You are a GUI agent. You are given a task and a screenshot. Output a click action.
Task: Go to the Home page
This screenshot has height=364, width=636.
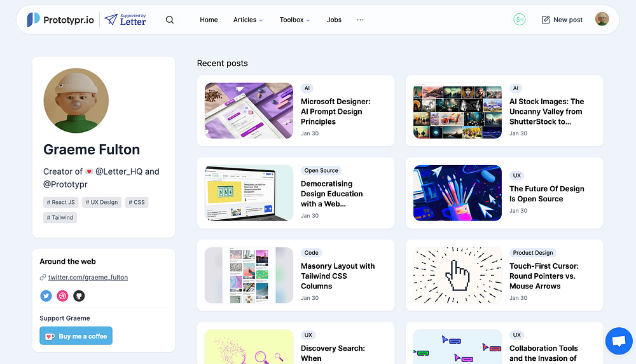(x=209, y=20)
